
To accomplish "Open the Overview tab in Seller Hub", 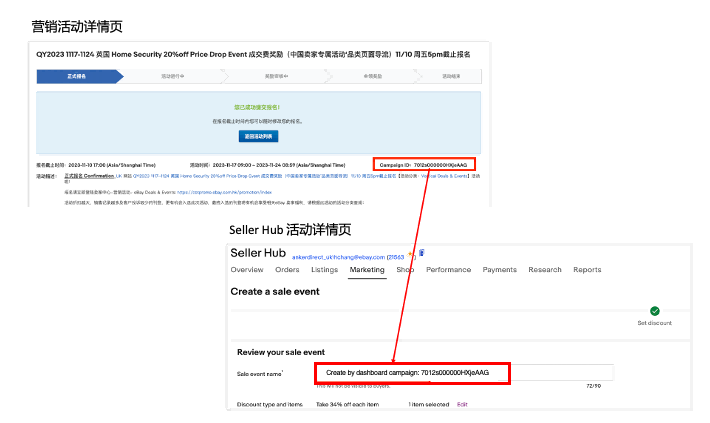I will (x=247, y=269).
